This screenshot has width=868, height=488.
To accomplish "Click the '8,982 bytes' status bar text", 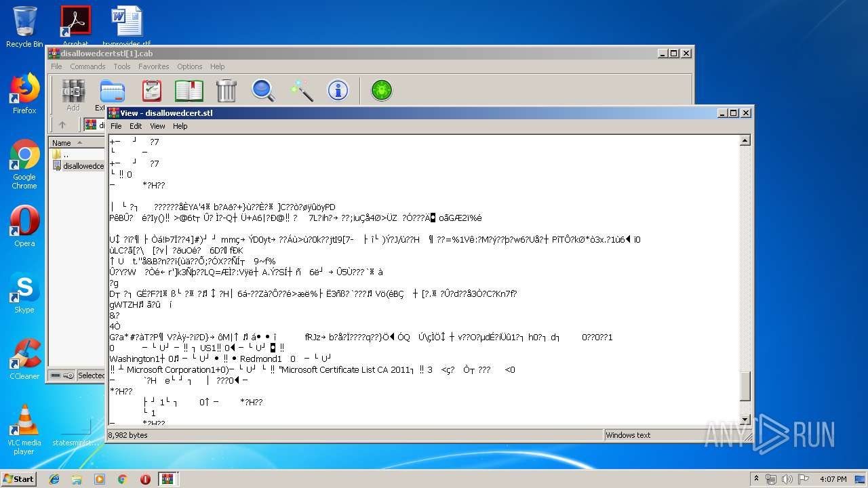I will pos(127,435).
